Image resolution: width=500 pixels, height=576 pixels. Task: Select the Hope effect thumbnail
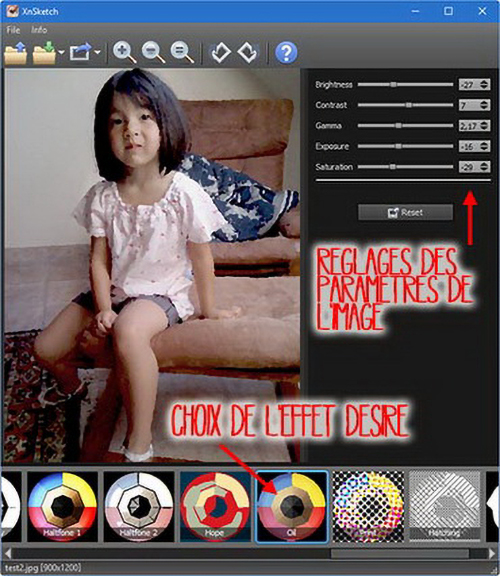(x=215, y=507)
